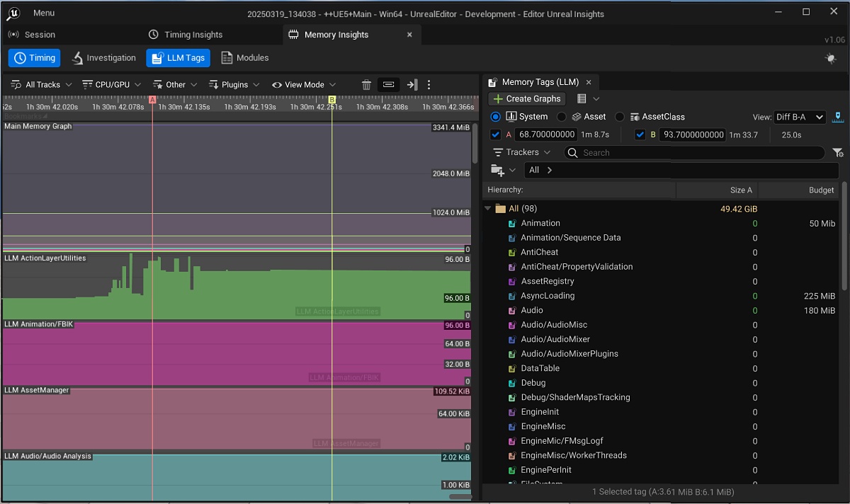The image size is (850, 504).
Task: Select the LLM Animation/FBIK track
Action: 39,324
